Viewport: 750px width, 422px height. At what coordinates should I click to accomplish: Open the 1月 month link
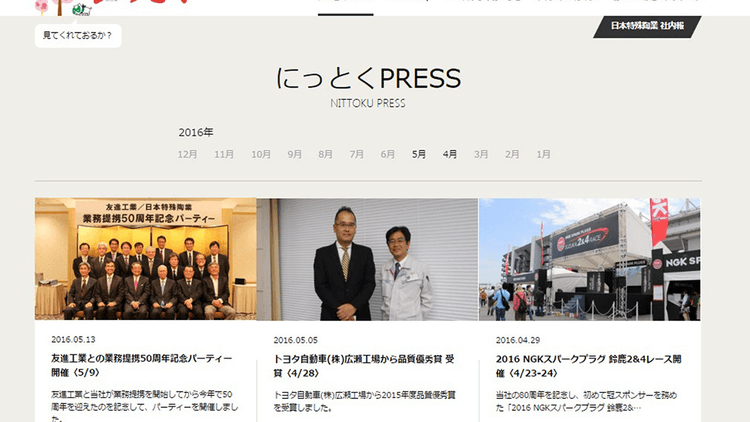click(x=543, y=154)
